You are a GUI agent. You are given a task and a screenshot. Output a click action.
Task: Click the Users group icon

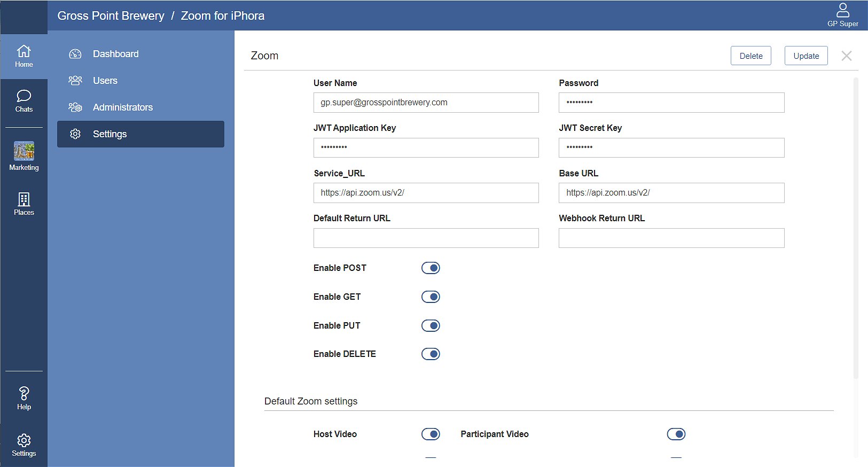click(75, 81)
